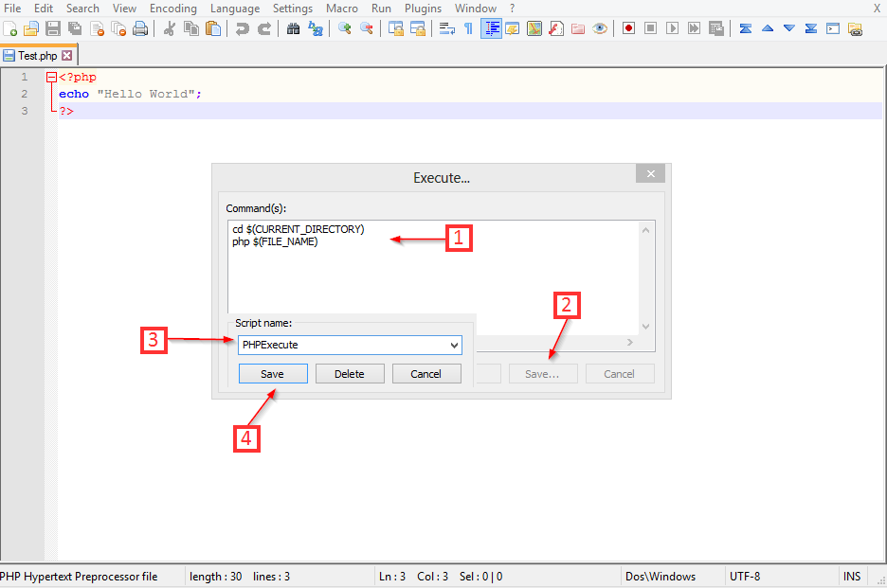This screenshot has width=887, height=588.
Task: Expand the Script name PHPExecute dropdown
Action: click(454, 346)
